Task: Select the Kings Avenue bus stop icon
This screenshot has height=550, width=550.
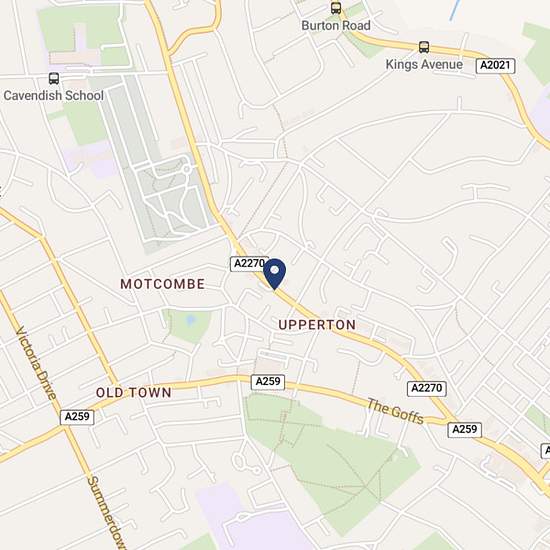Action: coord(424,47)
